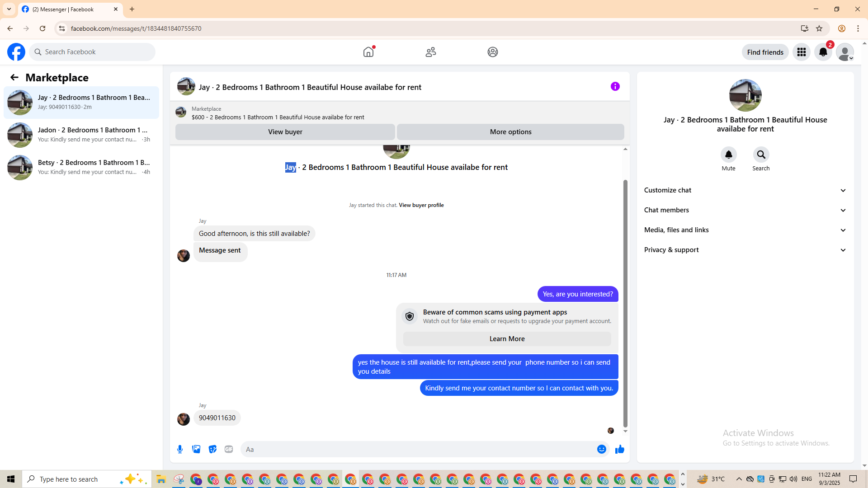
Task: Choose a GIF icon
Action: pyautogui.click(x=229, y=449)
